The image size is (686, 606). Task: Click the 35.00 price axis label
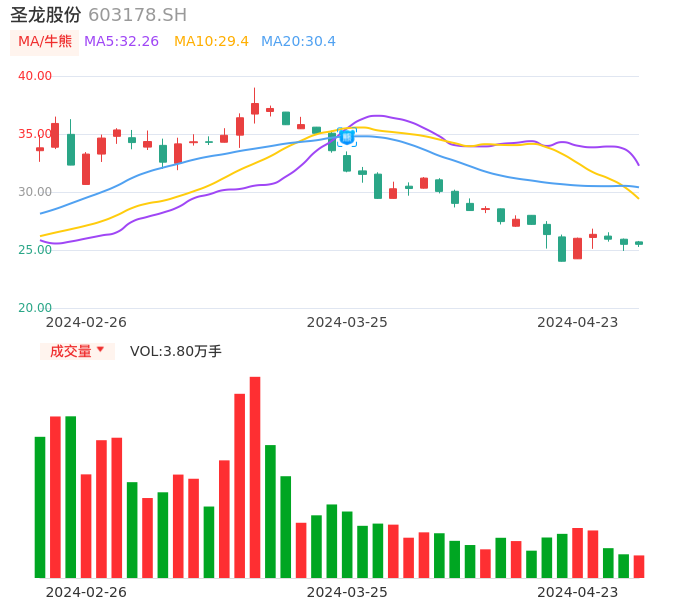[x=35, y=134]
